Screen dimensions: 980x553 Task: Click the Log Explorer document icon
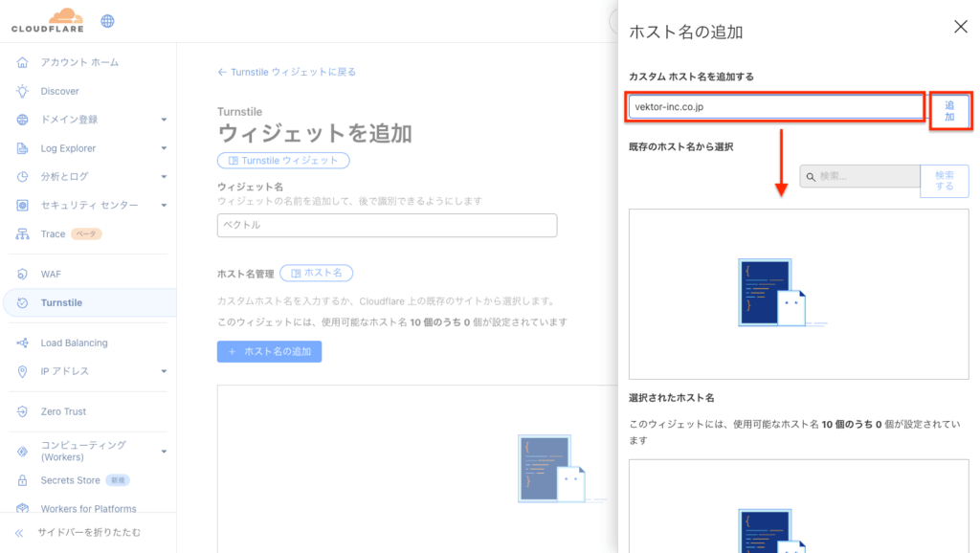[x=23, y=148]
